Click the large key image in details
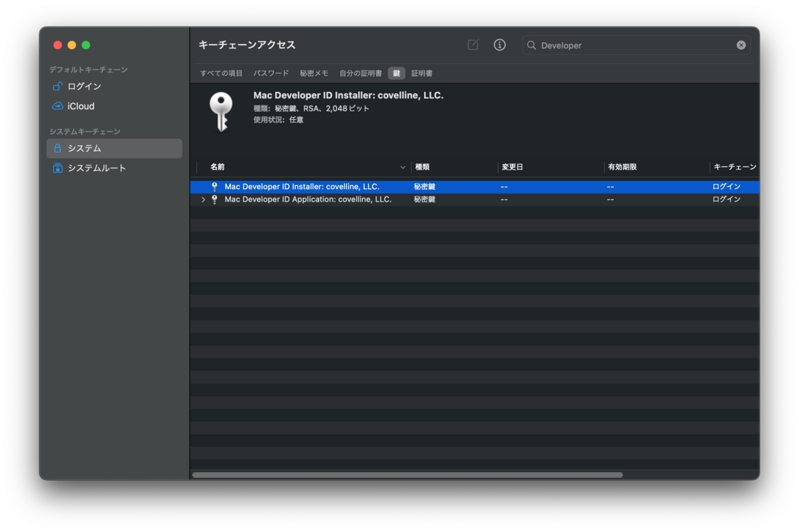The image size is (799, 532). [x=220, y=112]
